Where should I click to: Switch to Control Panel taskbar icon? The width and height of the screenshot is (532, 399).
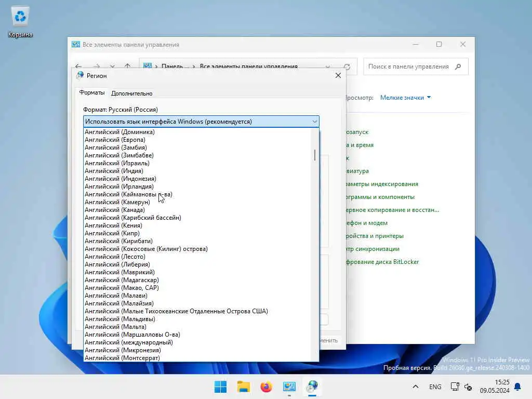point(289,387)
